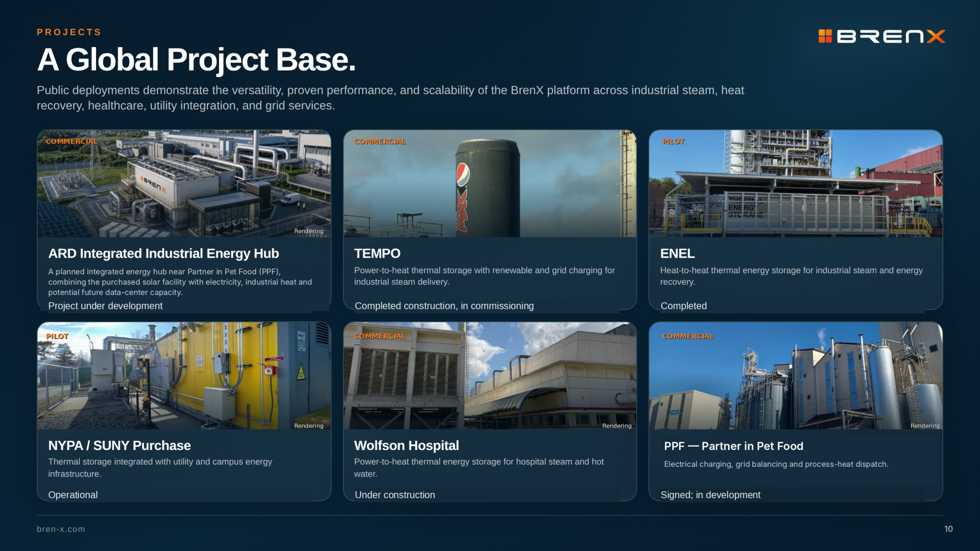Select the ENEL project title
The image size is (980, 551).
click(677, 254)
